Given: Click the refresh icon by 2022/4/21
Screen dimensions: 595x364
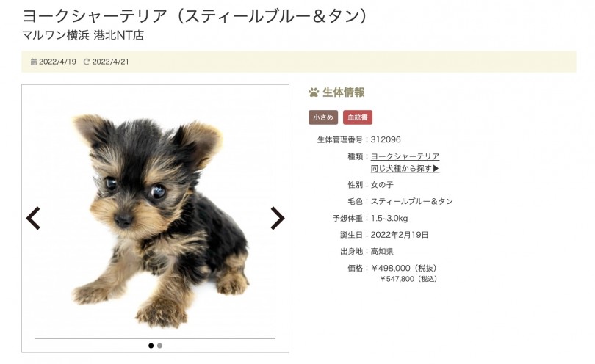Looking at the screenshot, I should pyautogui.click(x=87, y=62).
